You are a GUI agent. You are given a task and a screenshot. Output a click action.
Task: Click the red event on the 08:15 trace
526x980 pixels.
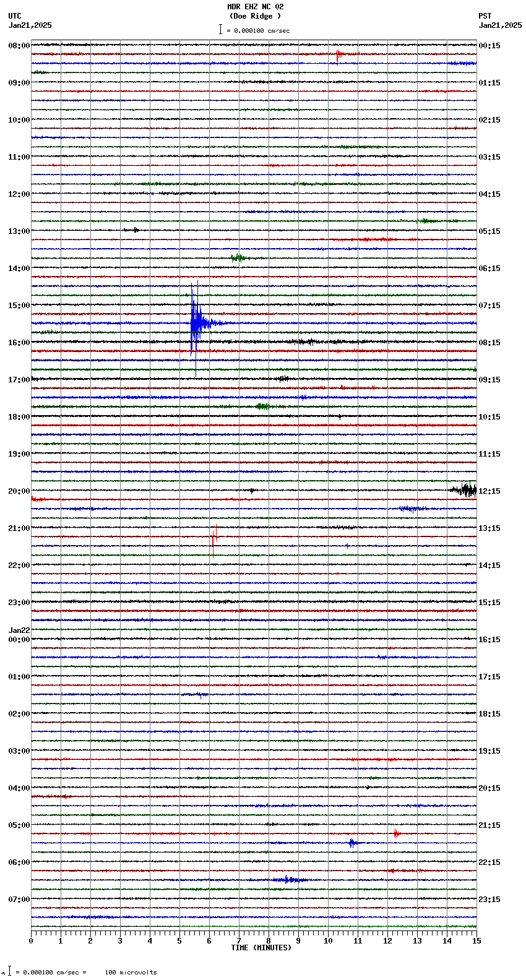(x=339, y=54)
